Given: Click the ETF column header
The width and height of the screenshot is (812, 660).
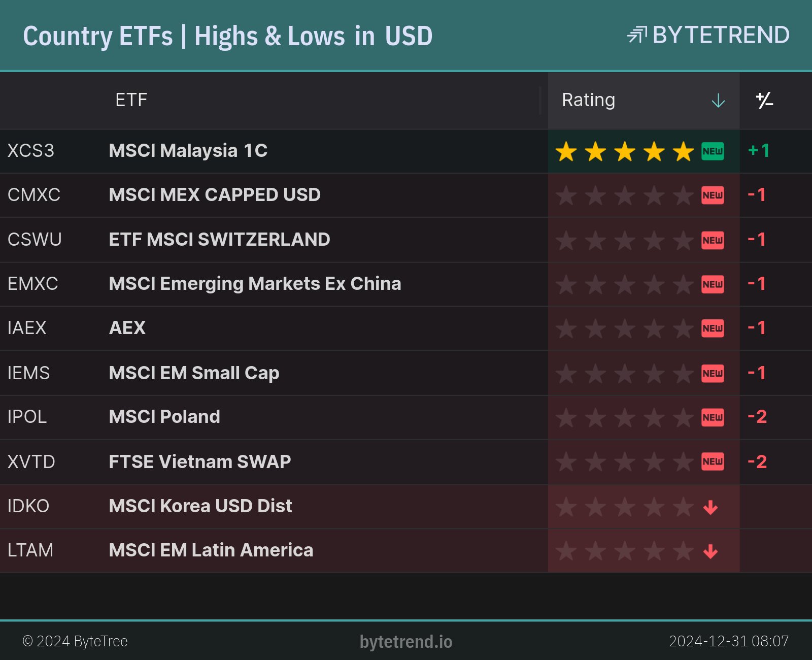Looking at the screenshot, I should coord(131,100).
